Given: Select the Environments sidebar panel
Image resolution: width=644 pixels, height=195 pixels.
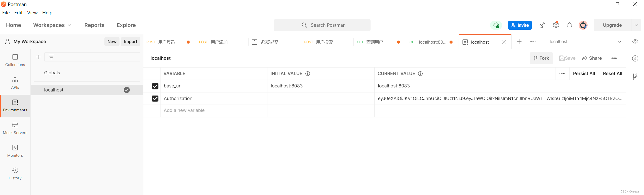Looking at the screenshot, I should click(15, 106).
